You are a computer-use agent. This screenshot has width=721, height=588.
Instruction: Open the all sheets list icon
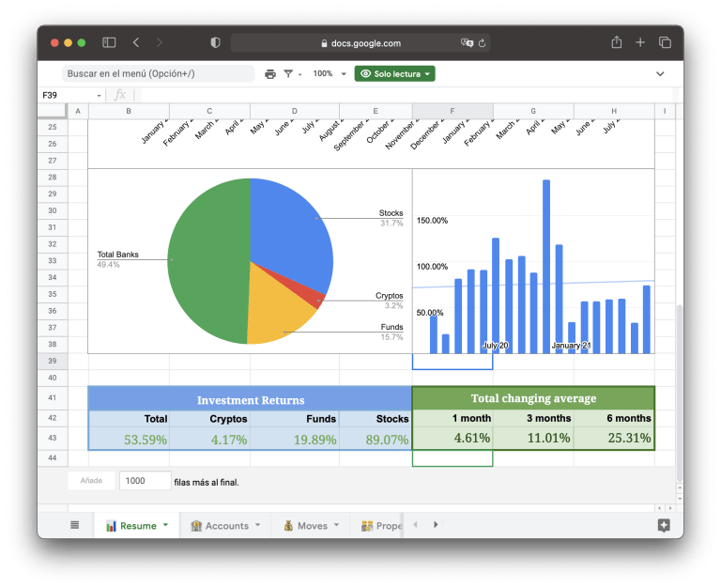pos(75,525)
